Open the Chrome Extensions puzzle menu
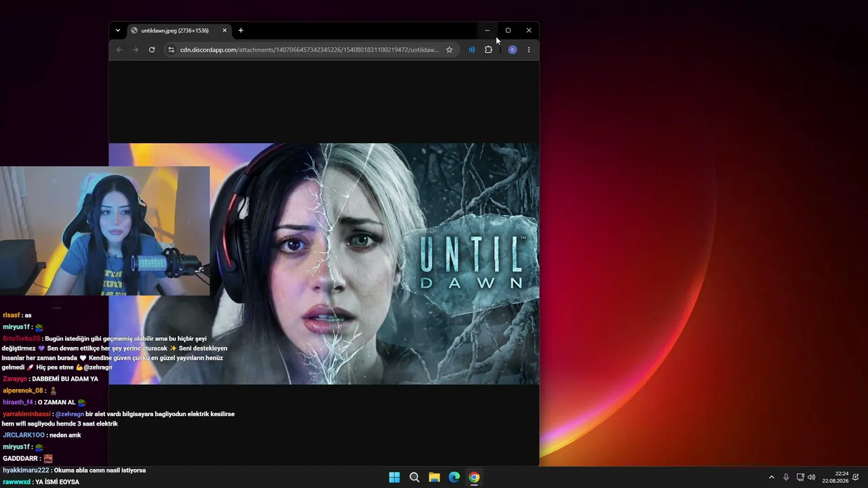 click(x=488, y=49)
